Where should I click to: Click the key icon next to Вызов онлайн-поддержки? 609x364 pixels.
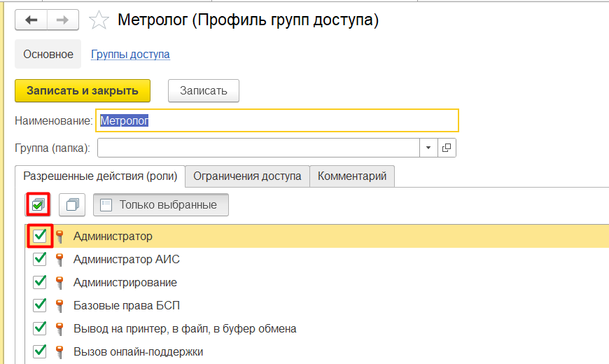[59, 352]
